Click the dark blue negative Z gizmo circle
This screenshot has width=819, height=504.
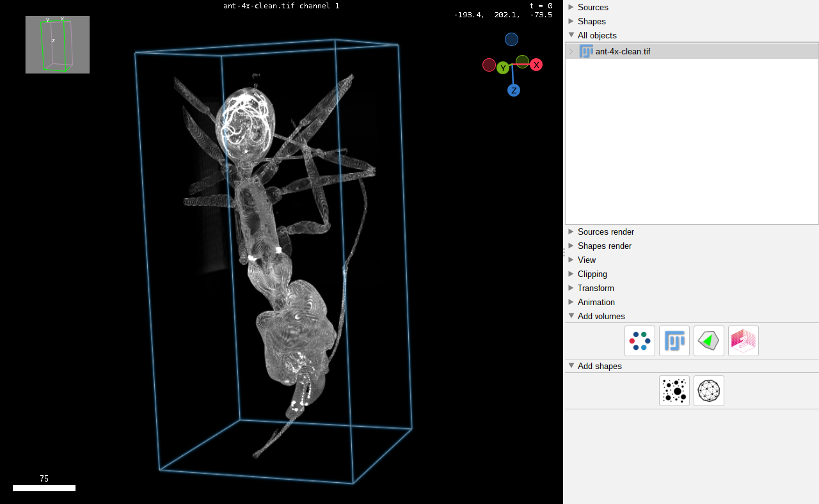pos(511,40)
